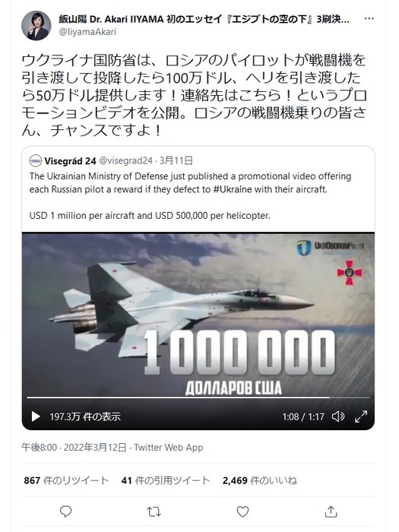Click the video progress bar
399x532 pixels.
(x=198, y=397)
